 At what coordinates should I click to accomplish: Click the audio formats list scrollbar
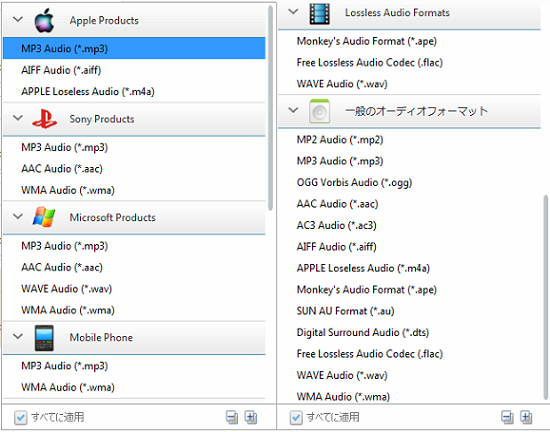(x=545, y=297)
